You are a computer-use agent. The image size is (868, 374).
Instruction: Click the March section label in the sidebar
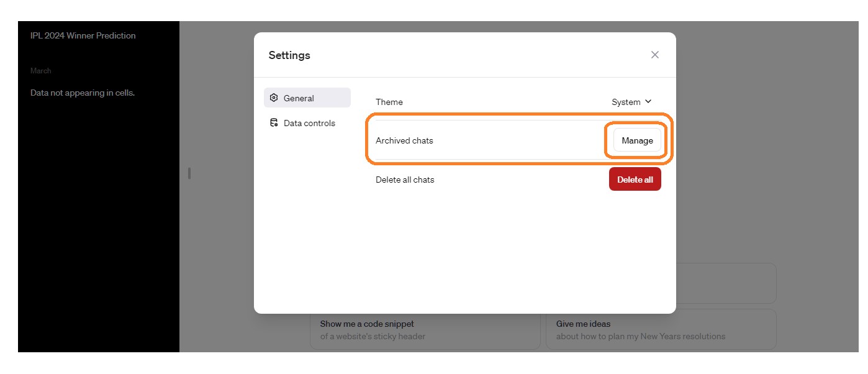(41, 70)
